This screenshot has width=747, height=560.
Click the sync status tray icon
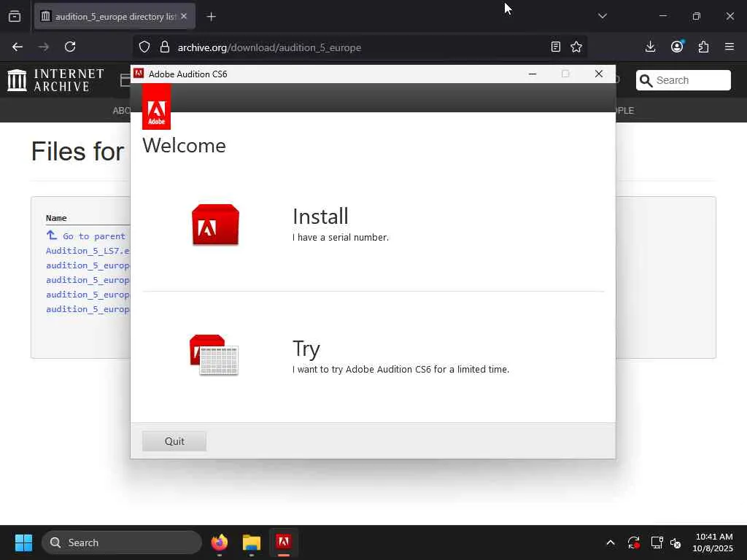click(634, 542)
